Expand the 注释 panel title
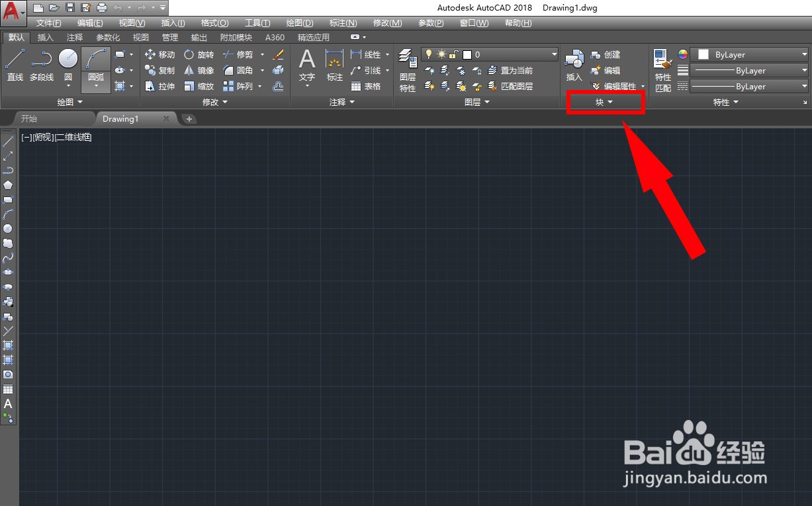The height and width of the screenshot is (506, 812). coord(342,102)
